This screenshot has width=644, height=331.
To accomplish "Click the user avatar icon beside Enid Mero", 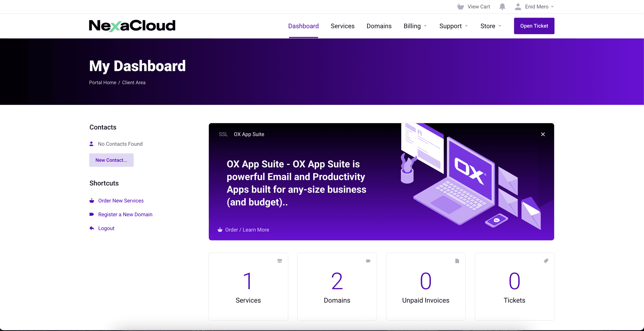I will point(518,7).
